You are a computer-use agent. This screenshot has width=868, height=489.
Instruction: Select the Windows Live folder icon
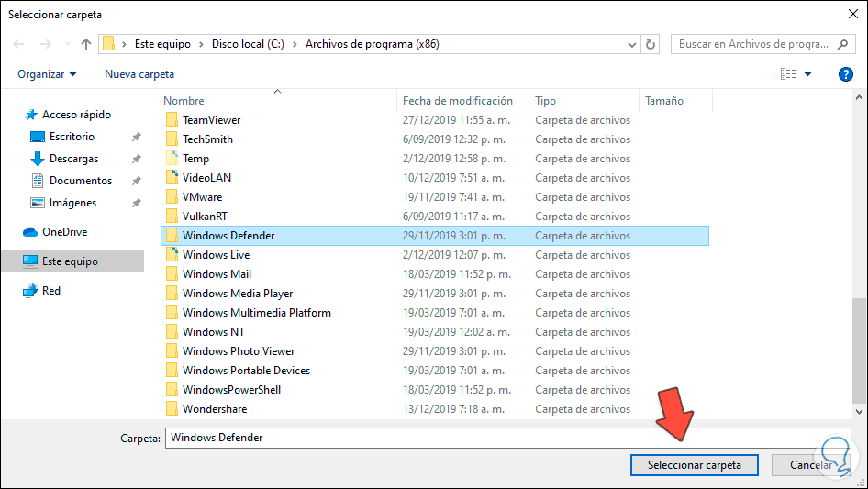[x=172, y=255]
